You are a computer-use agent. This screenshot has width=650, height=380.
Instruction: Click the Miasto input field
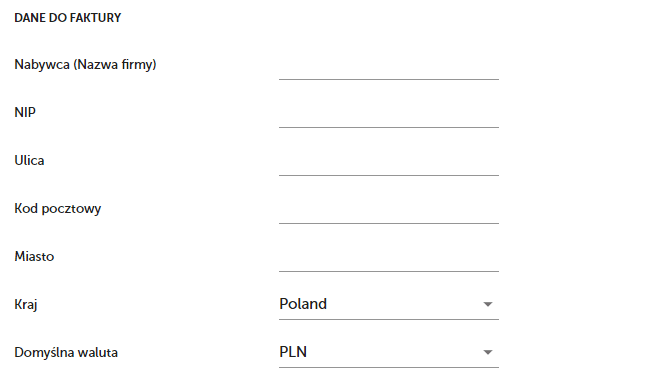click(389, 258)
